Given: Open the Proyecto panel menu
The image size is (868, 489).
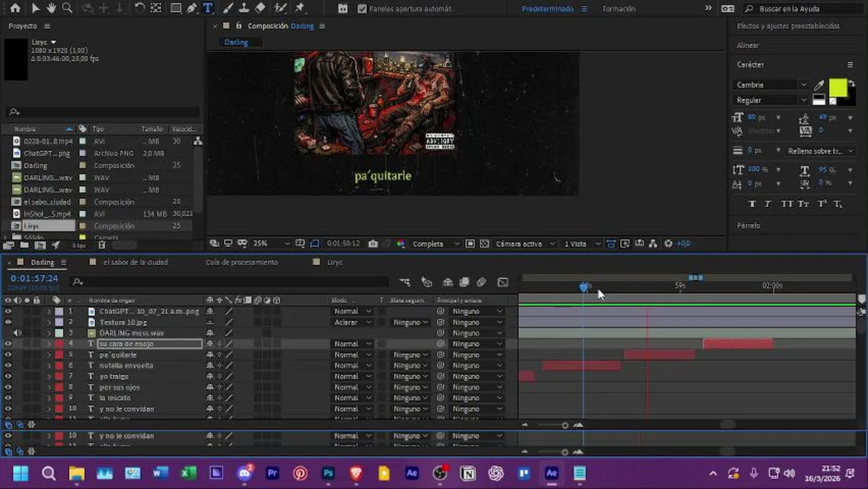Looking at the screenshot, I should point(48,26).
